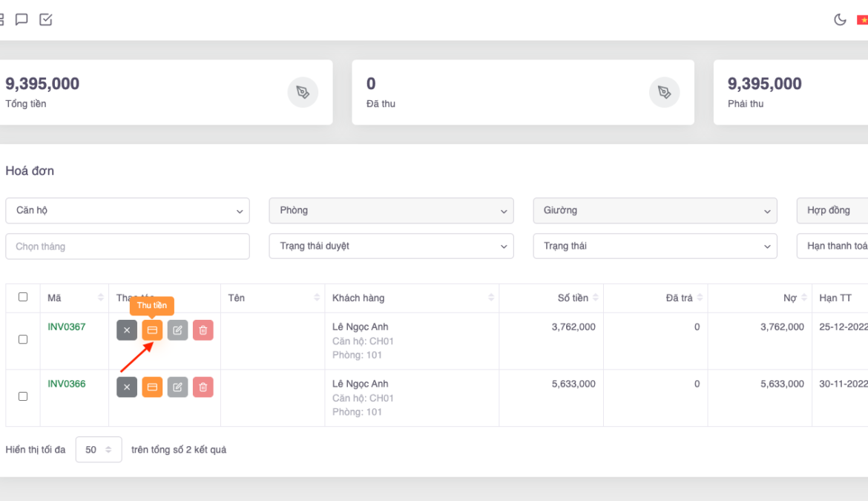Click the collect payment icon for INV0366
The image size is (868, 501).
click(x=152, y=387)
